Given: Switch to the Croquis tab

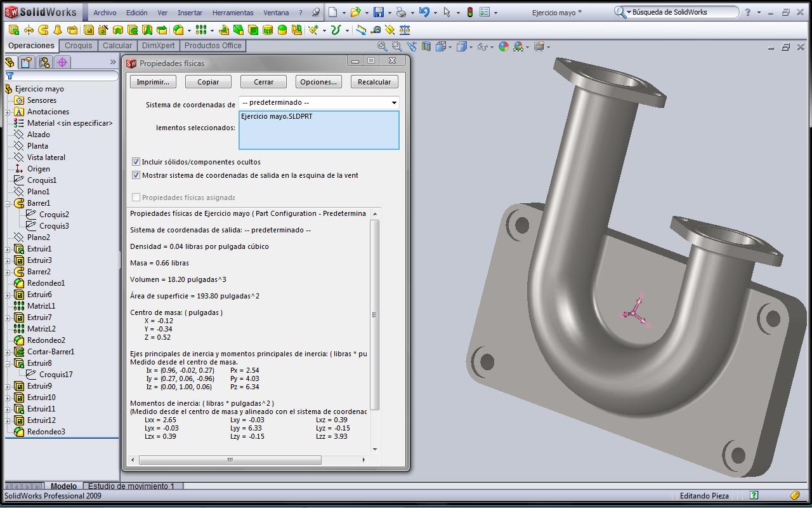Looking at the screenshot, I should tap(79, 46).
